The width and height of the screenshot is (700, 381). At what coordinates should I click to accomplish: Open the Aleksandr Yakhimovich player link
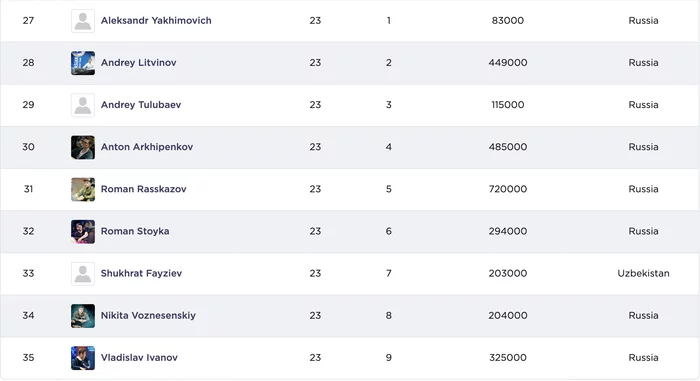pos(156,21)
